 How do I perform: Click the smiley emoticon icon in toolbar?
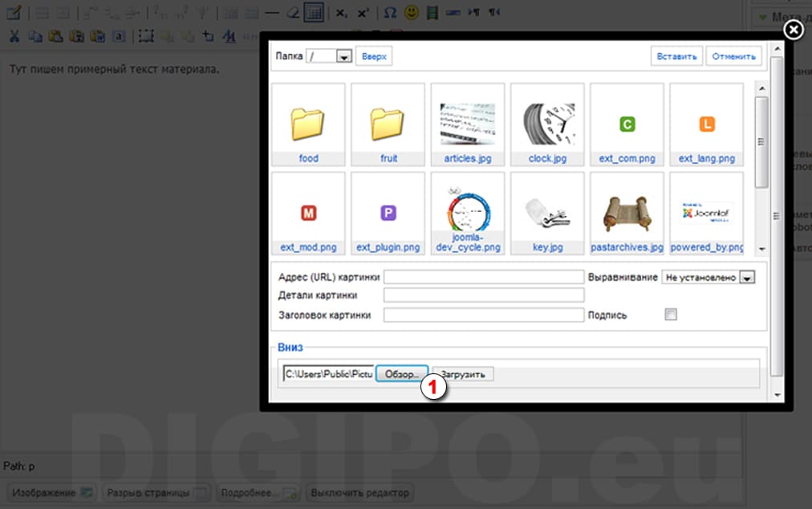412,13
